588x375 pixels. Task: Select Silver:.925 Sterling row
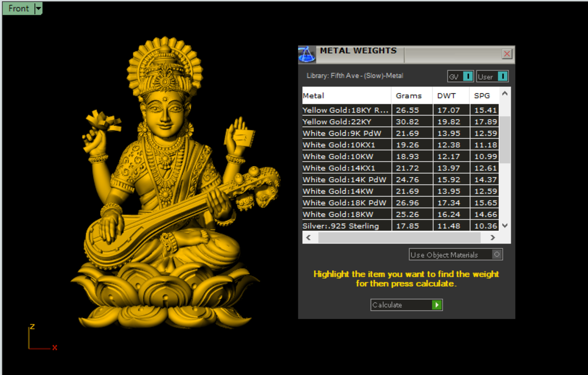[x=341, y=226]
